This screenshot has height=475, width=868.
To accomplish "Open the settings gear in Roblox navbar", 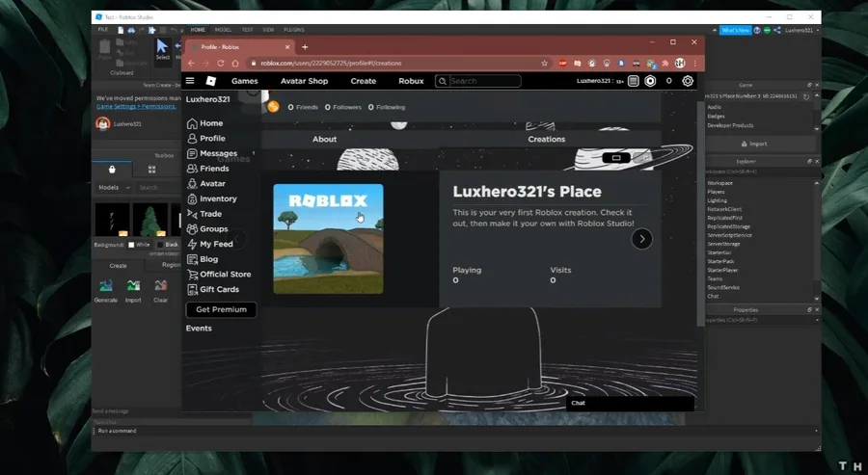I will point(688,81).
